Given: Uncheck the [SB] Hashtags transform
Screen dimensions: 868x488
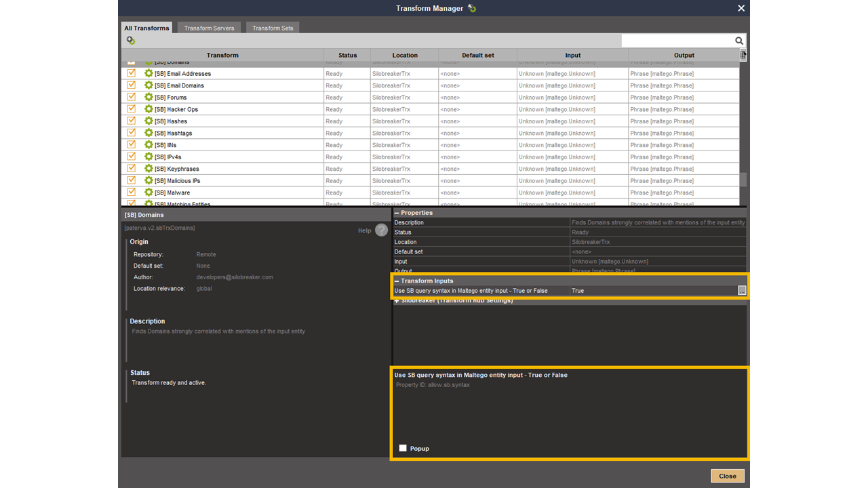Looking at the screenshot, I should tap(132, 133).
